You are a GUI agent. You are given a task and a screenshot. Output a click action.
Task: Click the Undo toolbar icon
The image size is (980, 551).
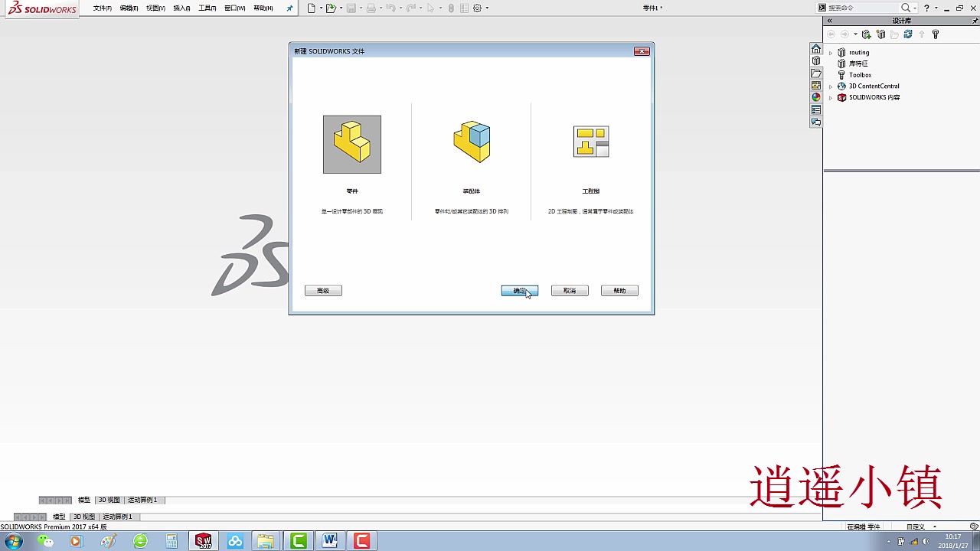(390, 8)
